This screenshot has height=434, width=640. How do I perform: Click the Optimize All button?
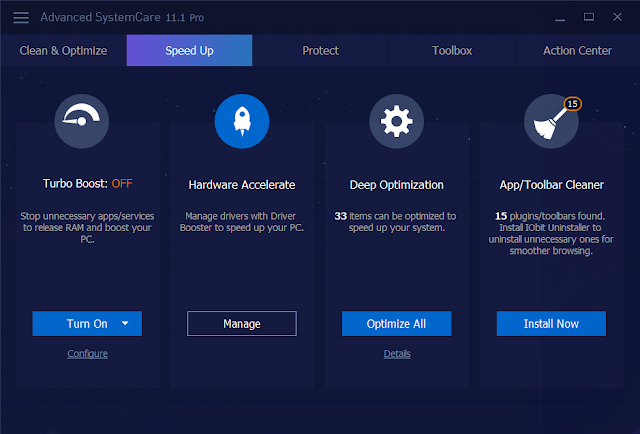tap(396, 324)
